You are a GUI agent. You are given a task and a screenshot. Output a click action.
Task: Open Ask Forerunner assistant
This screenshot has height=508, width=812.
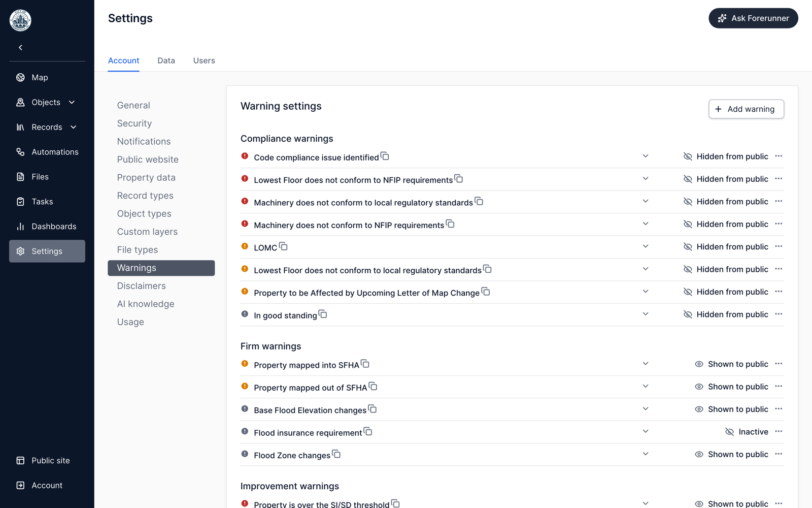click(753, 18)
